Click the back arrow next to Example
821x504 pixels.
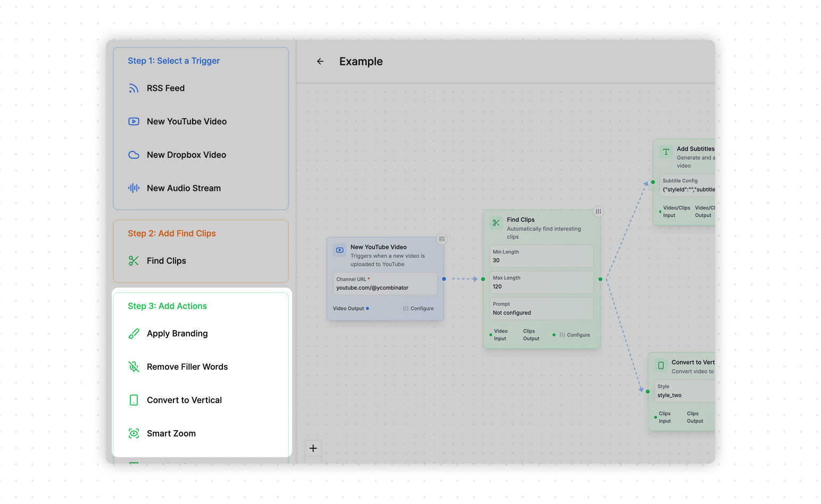(320, 62)
